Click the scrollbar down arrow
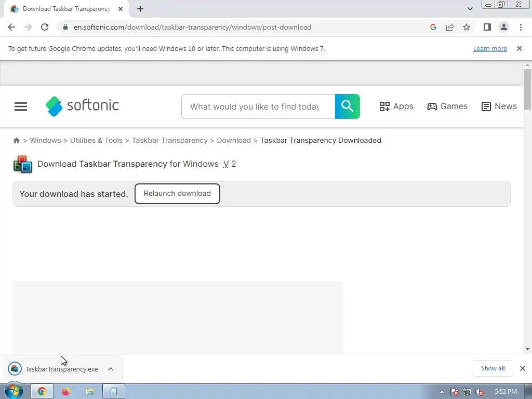This screenshot has height=399, width=532. (527, 349)
